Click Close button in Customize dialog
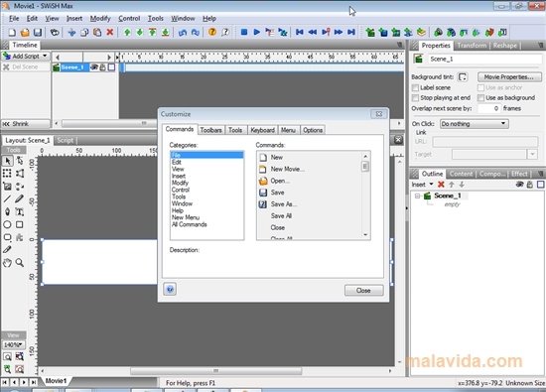546x392 pixels. (x=364, y=291)
